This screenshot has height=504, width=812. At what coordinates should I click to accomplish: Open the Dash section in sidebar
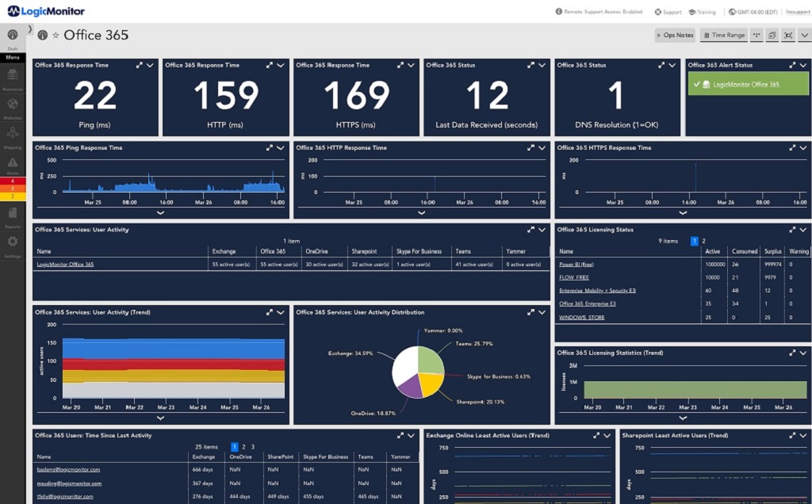[x=13, y=38]
